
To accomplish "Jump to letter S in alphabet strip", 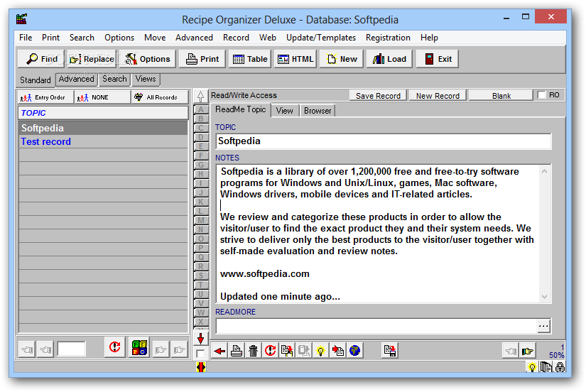I will pos(201,276).
